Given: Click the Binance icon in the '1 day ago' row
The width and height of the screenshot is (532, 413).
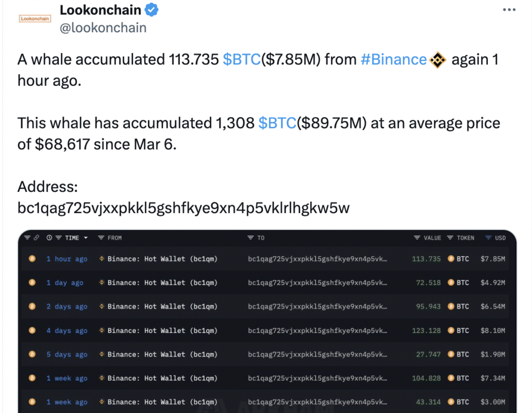Looking at the screenshot, I should click(x=102, y=283).
